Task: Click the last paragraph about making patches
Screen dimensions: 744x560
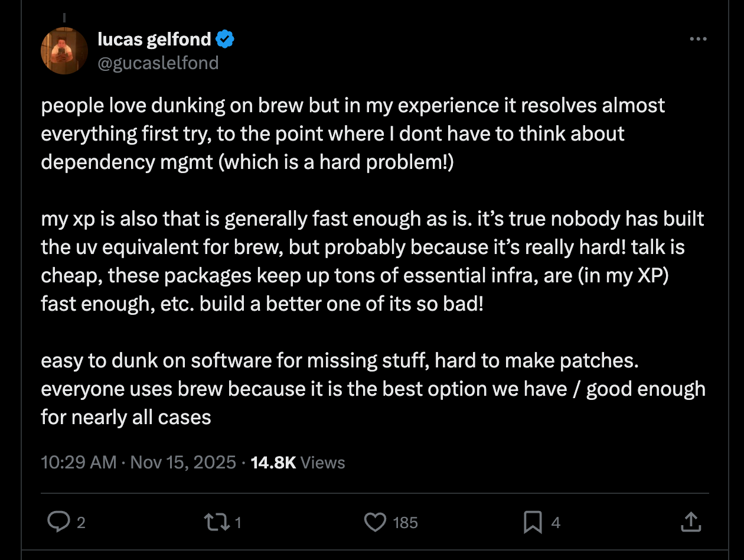Action: [373, 389]
